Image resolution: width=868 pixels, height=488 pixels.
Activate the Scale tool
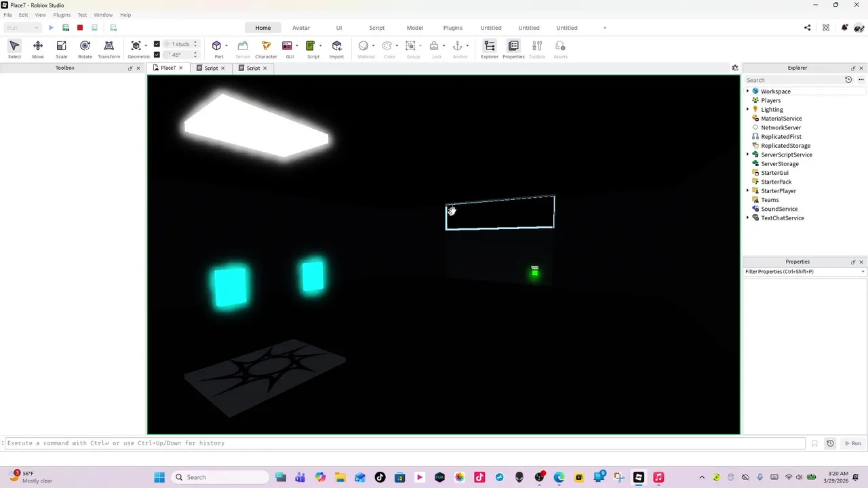[61, 49]
